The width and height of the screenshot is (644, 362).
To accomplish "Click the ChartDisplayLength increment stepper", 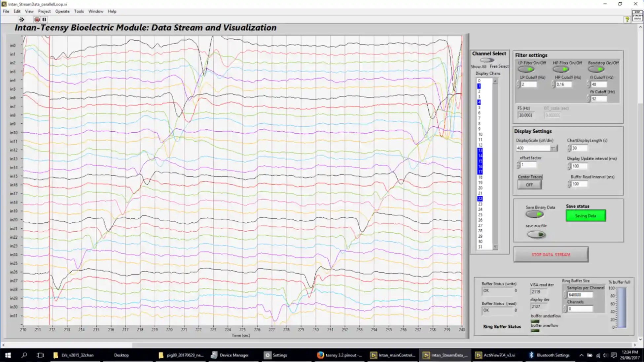I will [569, 146].
